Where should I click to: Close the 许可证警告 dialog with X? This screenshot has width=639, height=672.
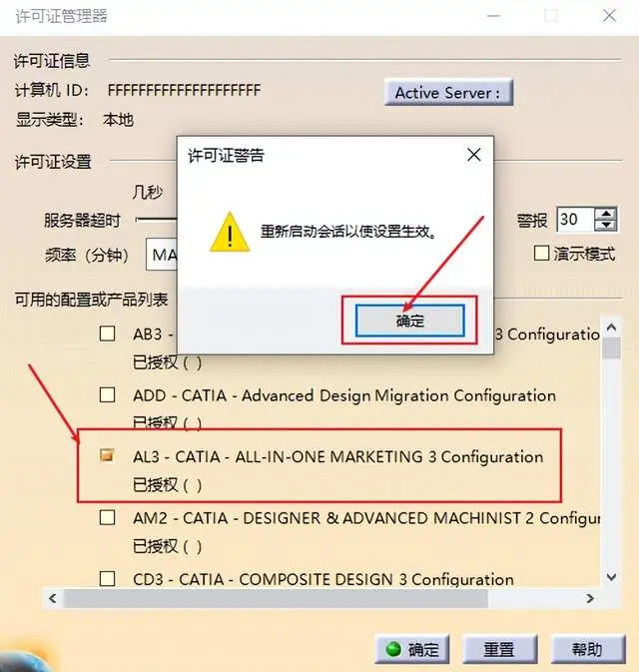coord(473,155)
